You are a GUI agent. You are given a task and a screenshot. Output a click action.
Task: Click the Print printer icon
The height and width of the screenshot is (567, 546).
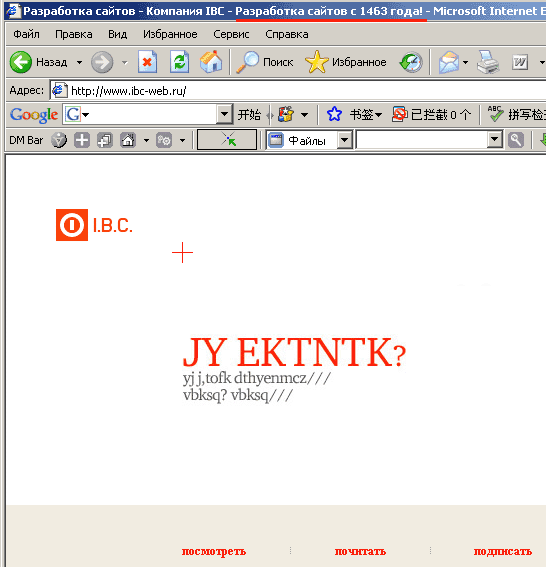pyautogui.click(x=488, y=62)
